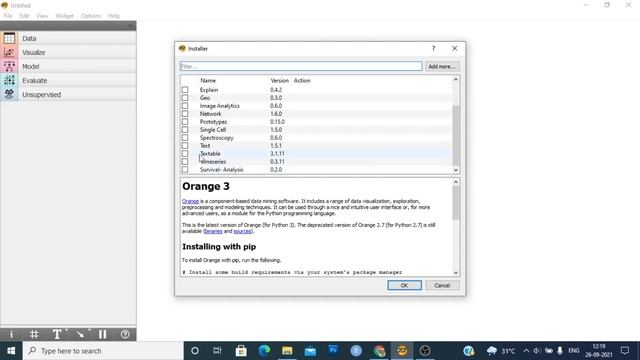Screen dimensions: 640x360
Task: Switch to Orange app on taskbar
Action: coord(402,351)
